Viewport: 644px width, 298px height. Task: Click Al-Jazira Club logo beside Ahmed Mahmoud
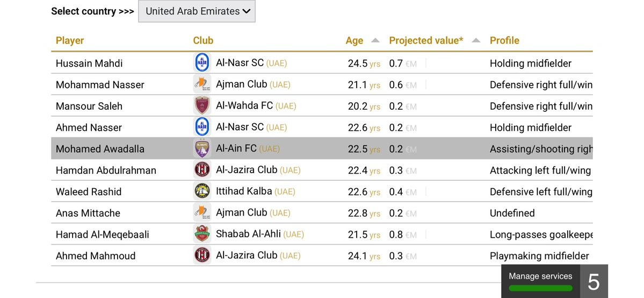click(x=202, y=256)
